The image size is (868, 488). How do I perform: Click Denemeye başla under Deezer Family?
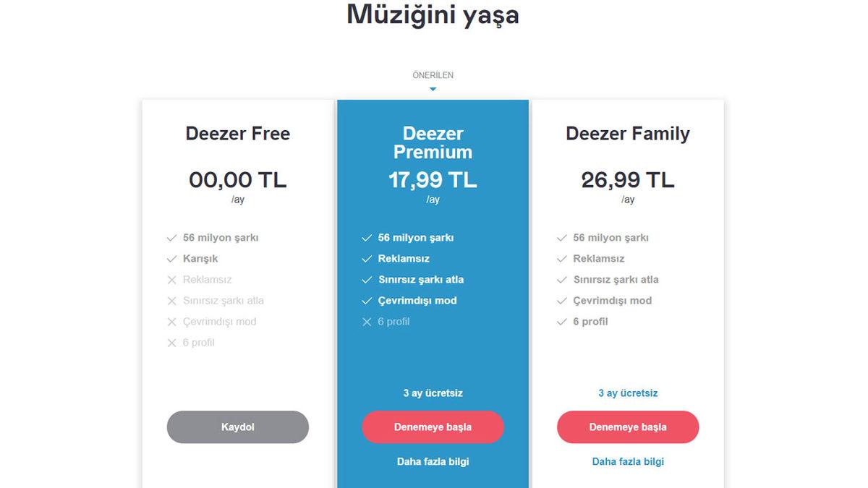point(628,427)
